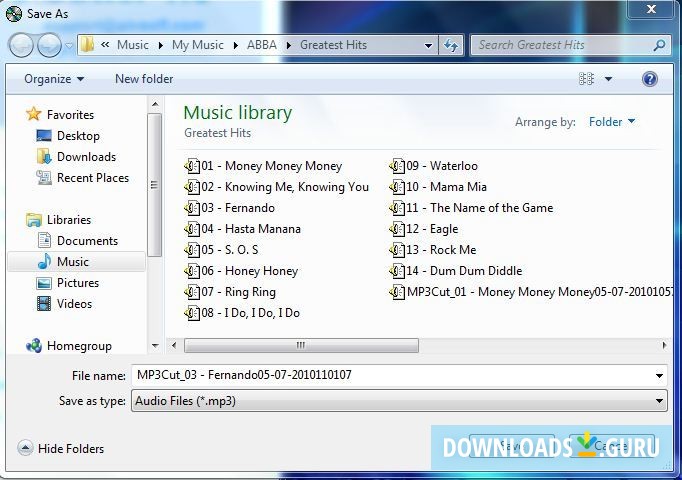Open the Pictures library
682x480 pixels.
point(67,283)
